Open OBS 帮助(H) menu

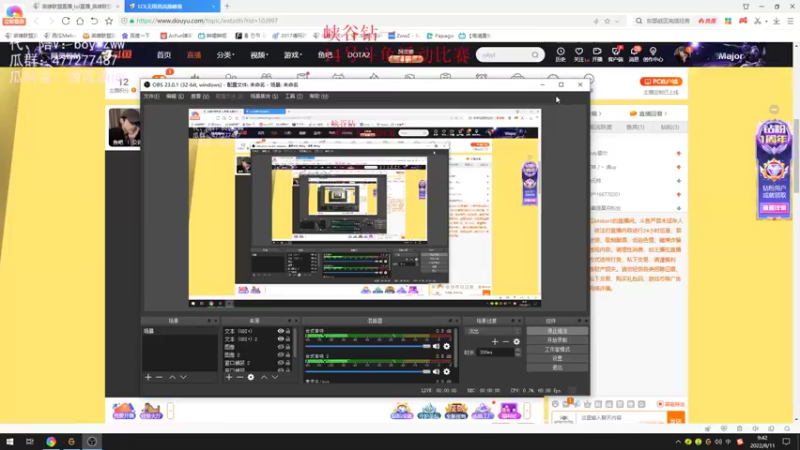point(318,96)
